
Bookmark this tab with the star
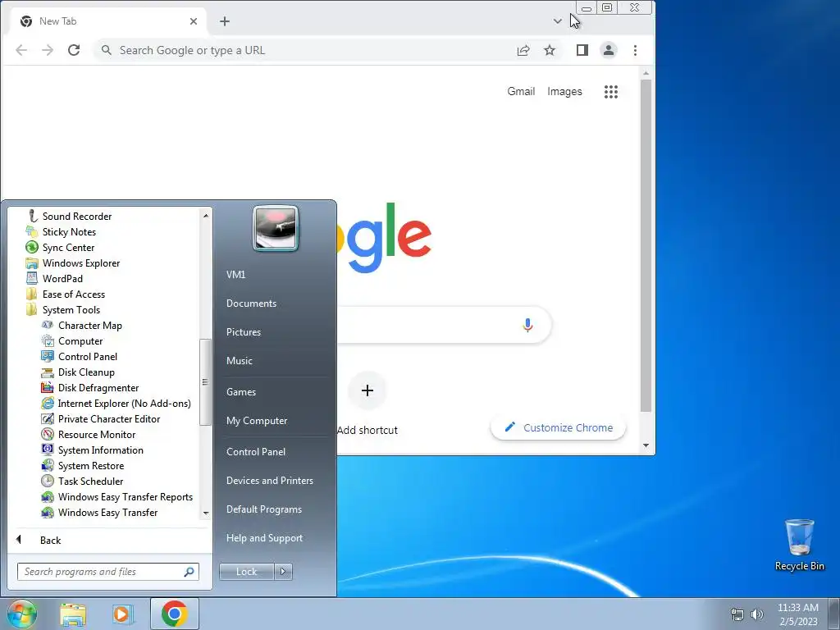click(x=550, y=50)
